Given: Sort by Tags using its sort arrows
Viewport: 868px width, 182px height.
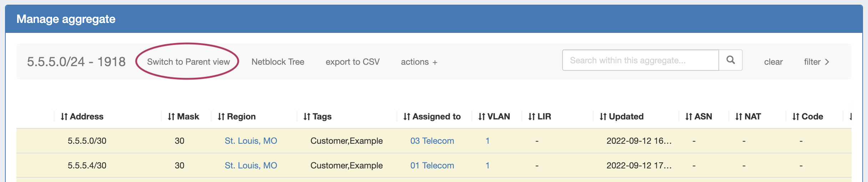Looking at the screenshot, I should (x=307, y=117).
